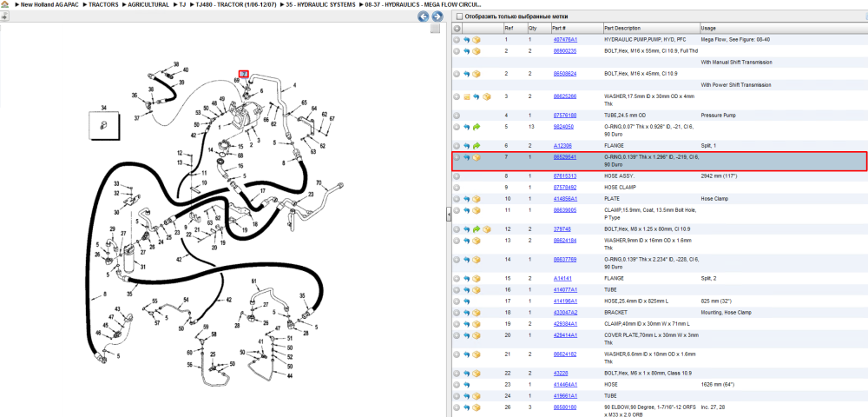
Task: Toggle the selection circle for part 407476A1
Action: 457,40
